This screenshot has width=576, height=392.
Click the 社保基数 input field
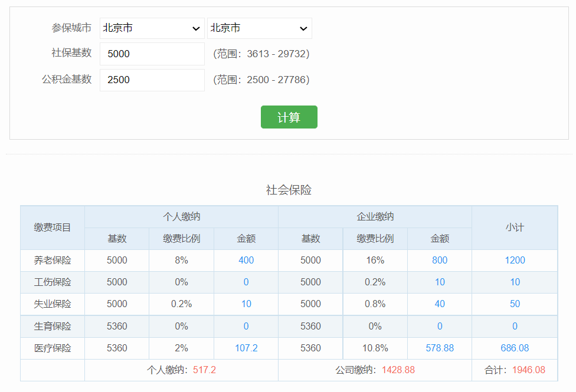tap(152, 54)
